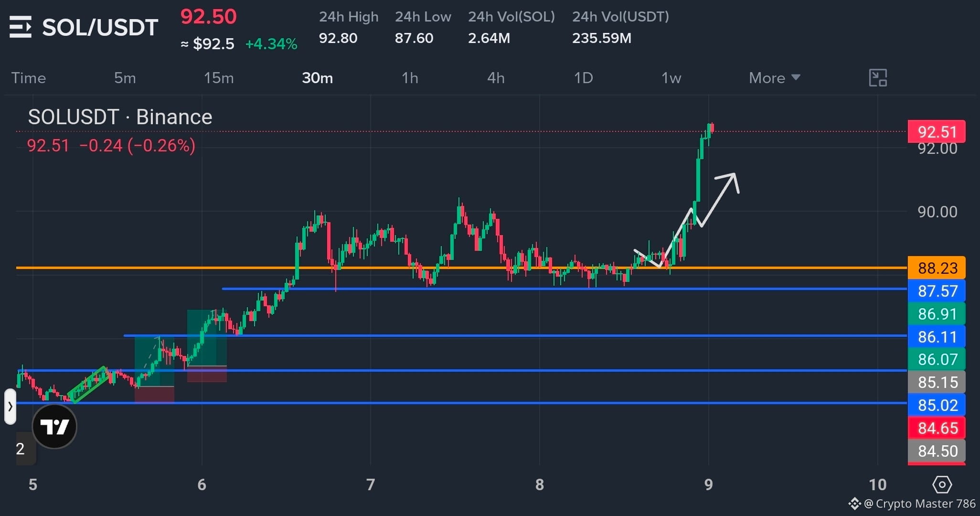Select the current price label 92.51
The height and width of the screenshot is (516, 980).
tap(937, 131)
